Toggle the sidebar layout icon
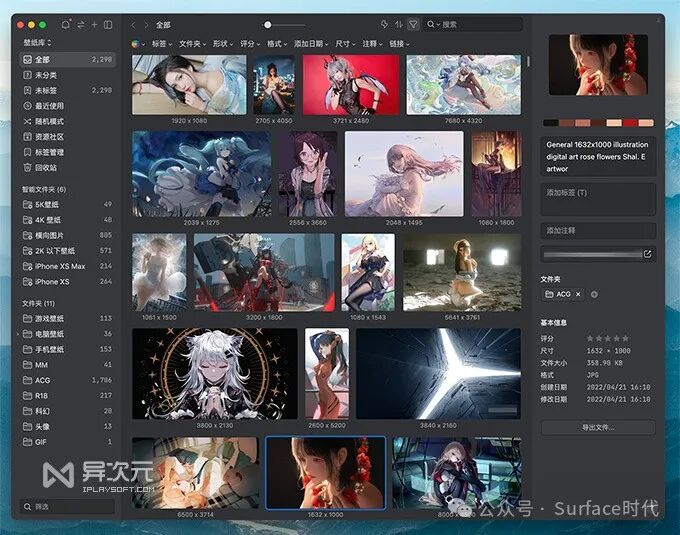The image size is (680, 535). click(108, 25)
